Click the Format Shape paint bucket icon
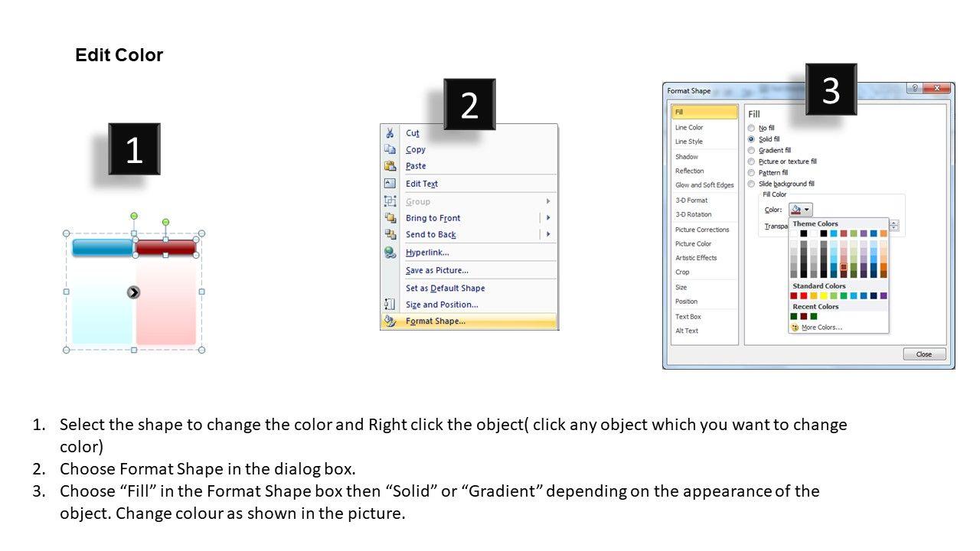980x551 pixels. [390, 321]
